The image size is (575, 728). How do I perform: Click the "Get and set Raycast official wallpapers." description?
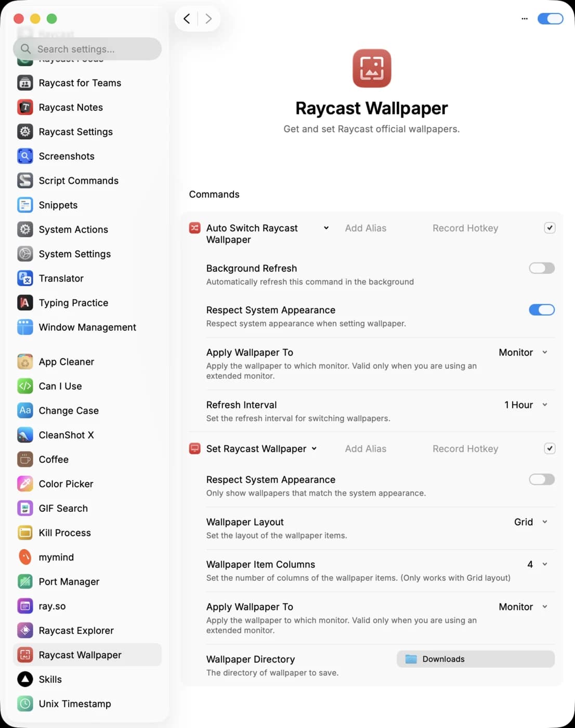pos(372,128)
